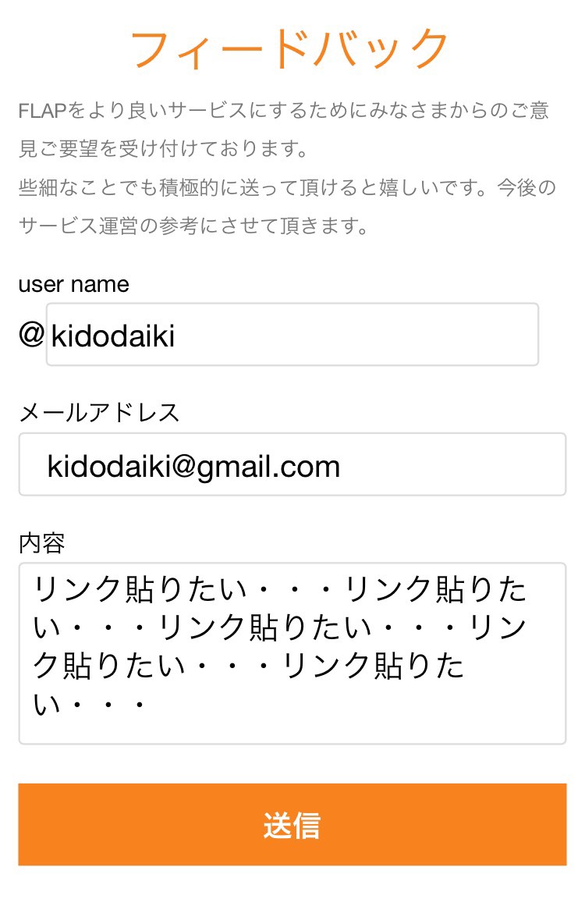
Task: Click the user name input field
Action: point(292,335)
